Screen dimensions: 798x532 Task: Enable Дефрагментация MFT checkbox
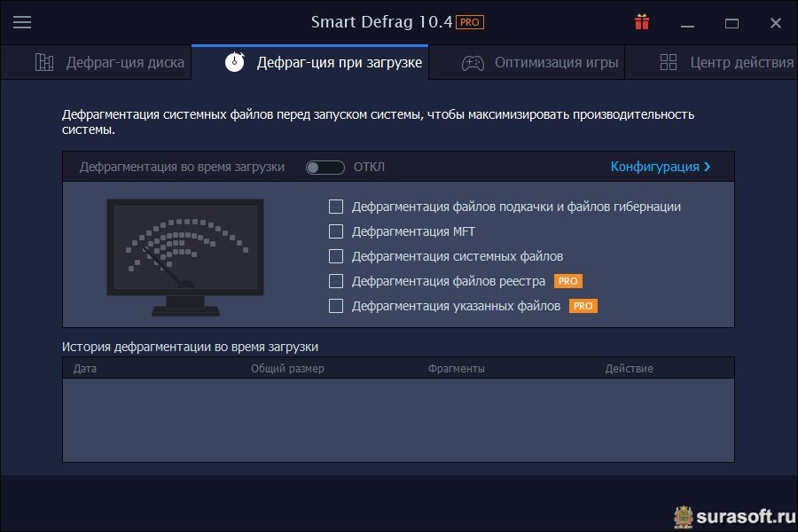pos(336,231)
